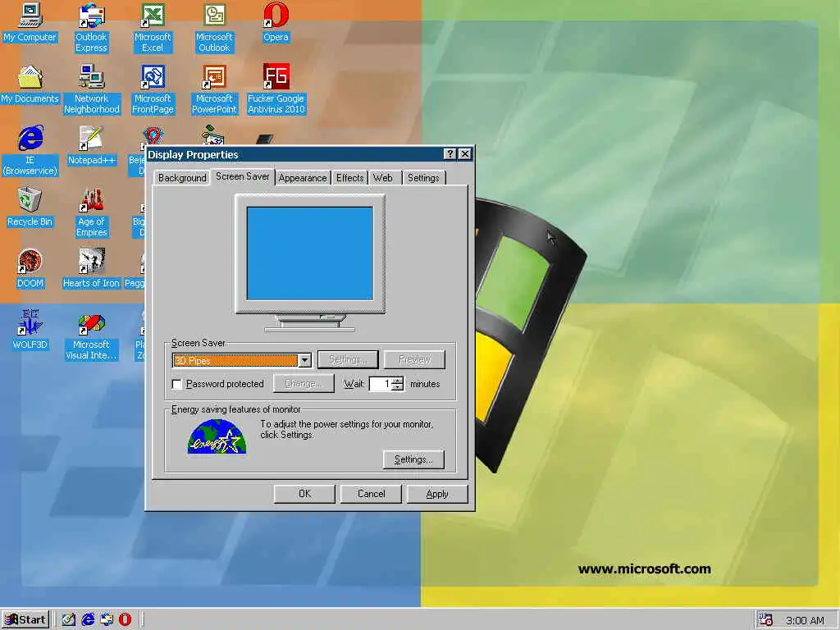Launch Opera from quick launch bar
840x630 pixels.
click(x=125, y=619)
